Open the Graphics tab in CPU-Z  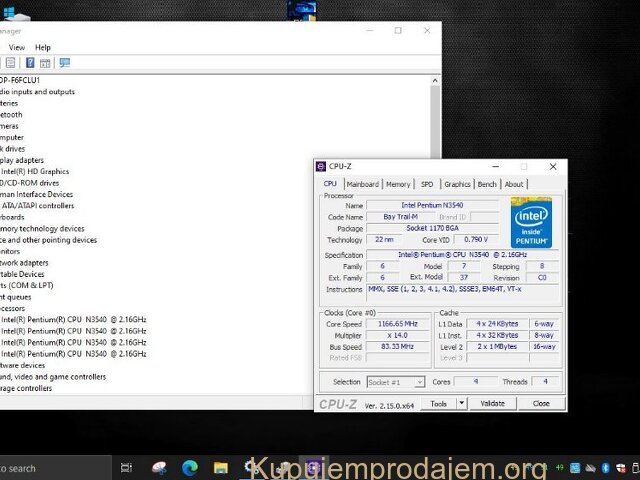457,184
